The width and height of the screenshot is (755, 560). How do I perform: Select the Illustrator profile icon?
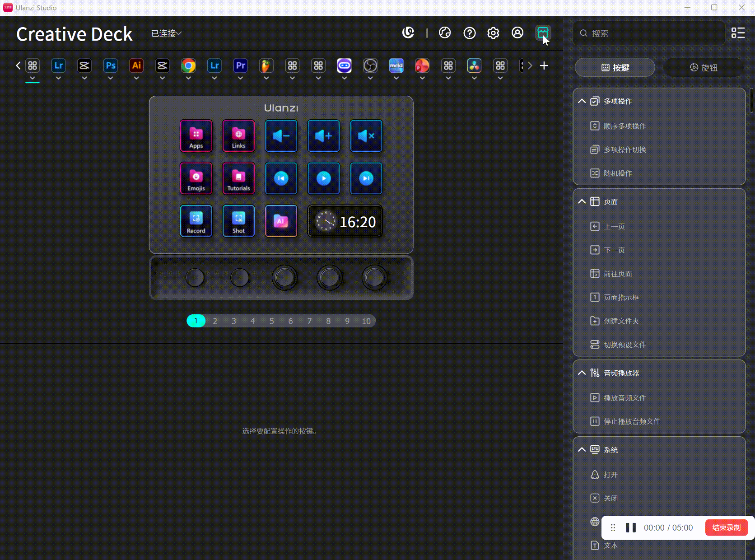point(136,66)
